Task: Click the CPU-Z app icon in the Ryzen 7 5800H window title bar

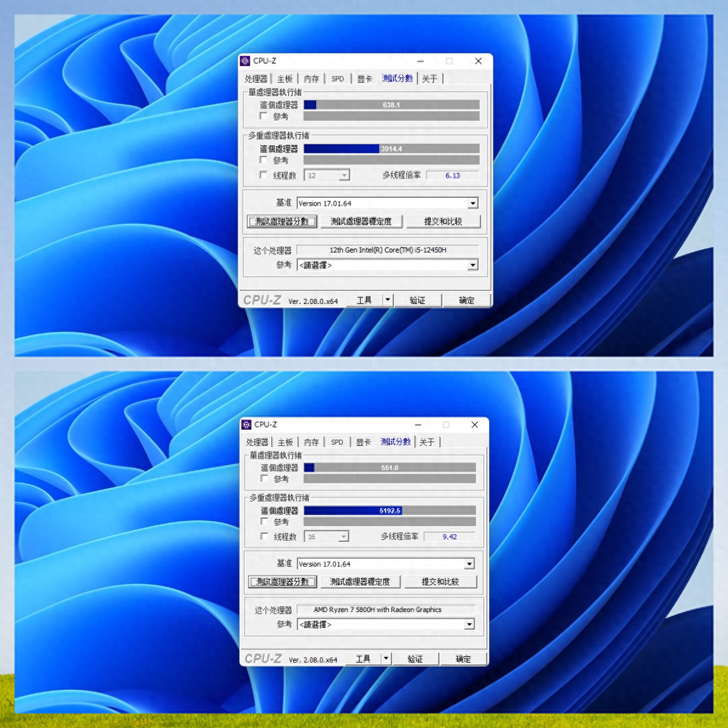Action: [x=246, y=425]
